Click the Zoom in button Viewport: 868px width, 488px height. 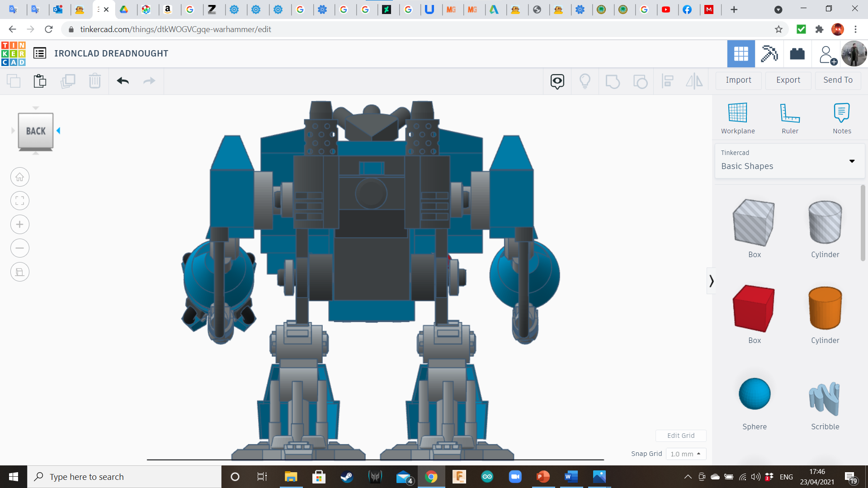click(x=20, y=225)
